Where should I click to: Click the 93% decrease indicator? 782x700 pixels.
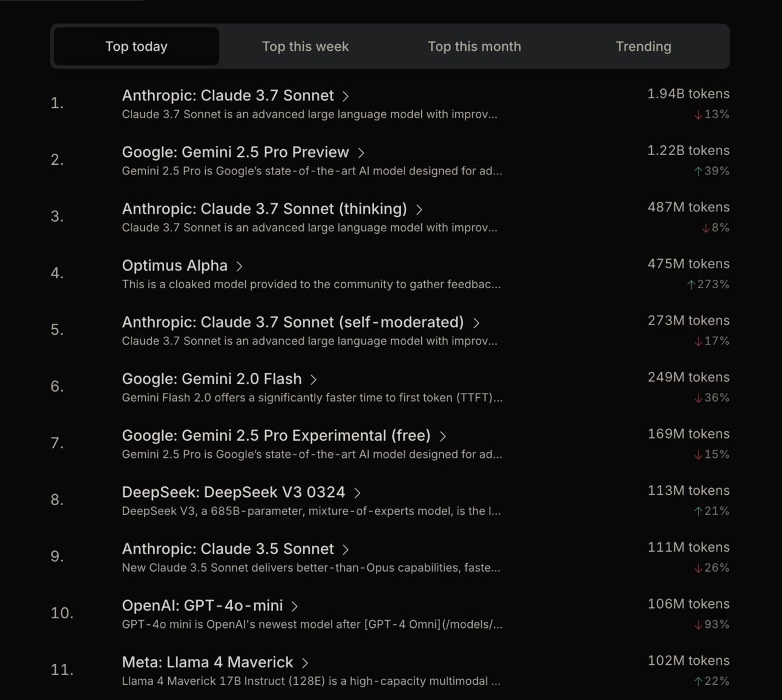click(x=711, y=624)
